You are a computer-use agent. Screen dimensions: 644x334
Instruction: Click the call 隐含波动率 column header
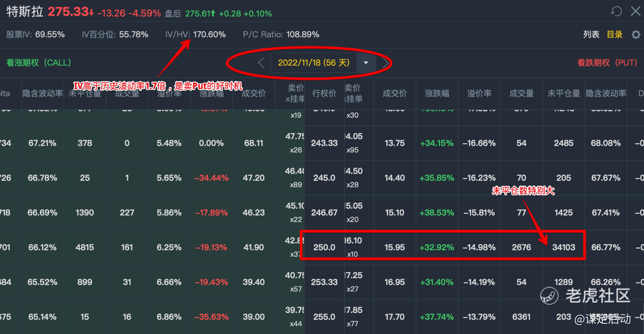pyautogui.click(x=42, y=94)
